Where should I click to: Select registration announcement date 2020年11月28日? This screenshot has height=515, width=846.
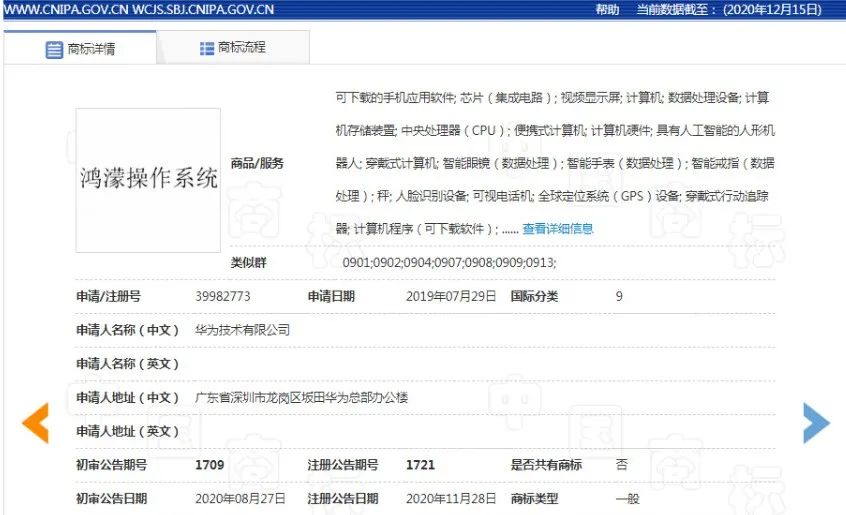(451, 498)
